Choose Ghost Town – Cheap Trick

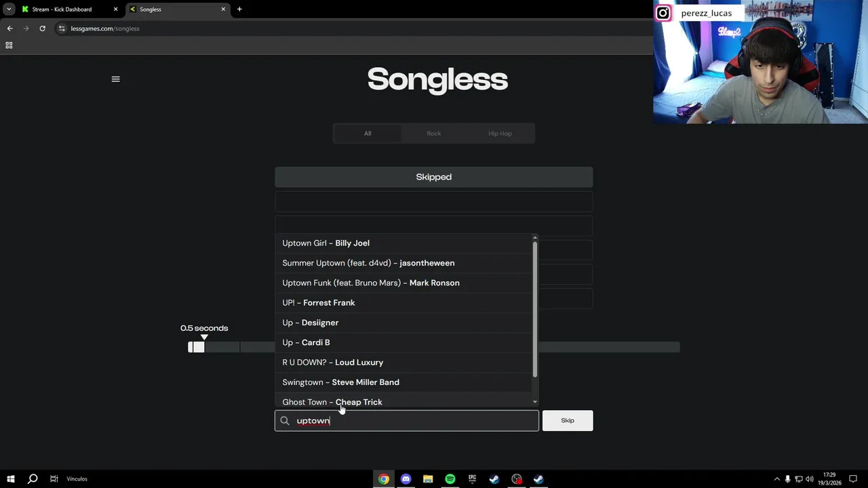click(403, 401)
